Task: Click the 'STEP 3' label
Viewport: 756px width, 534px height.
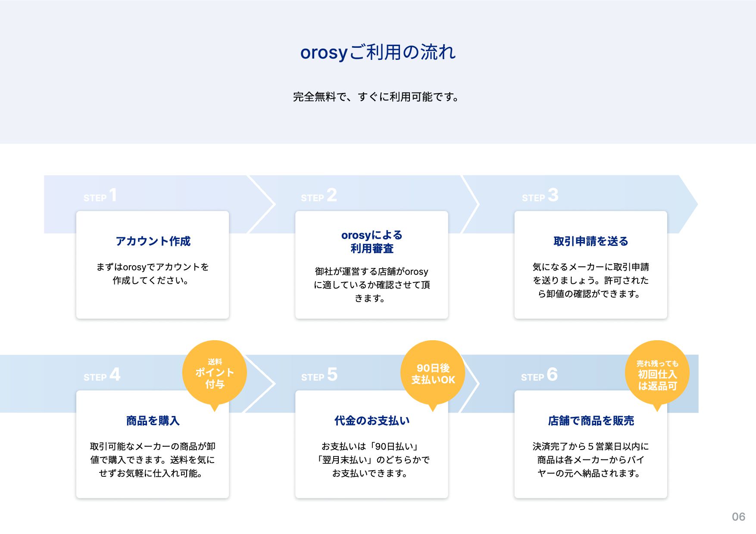Action: point(540,196)
